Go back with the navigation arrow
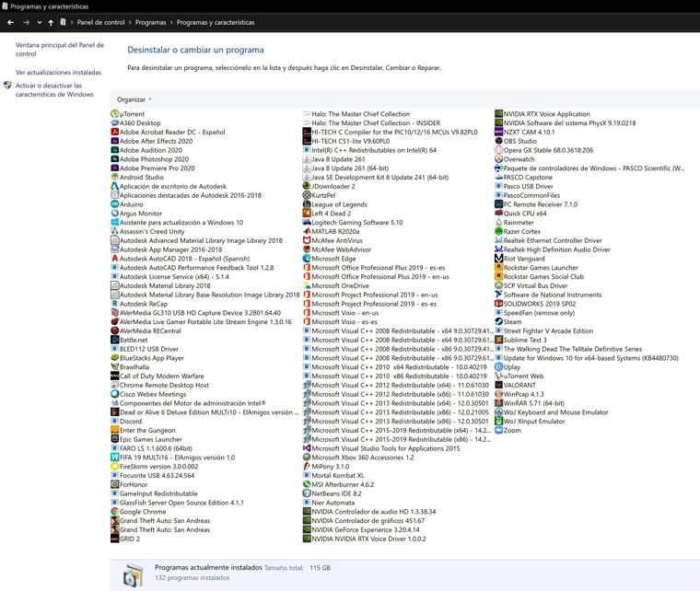The image size is (700, 591). tap(11, 22)
